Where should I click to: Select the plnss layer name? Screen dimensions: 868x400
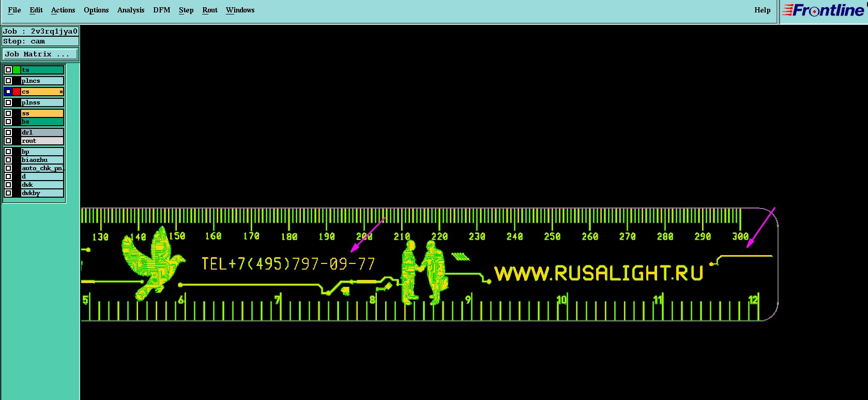click(42, 102)
